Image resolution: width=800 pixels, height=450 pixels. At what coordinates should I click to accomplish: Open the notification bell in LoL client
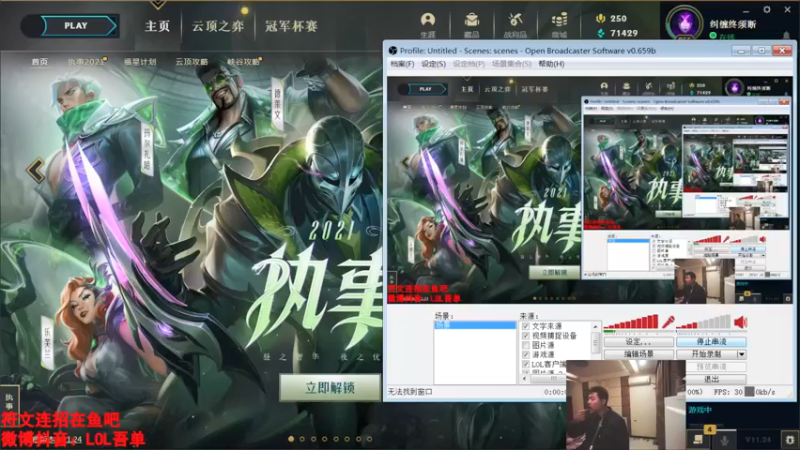(x=786, y=36)
